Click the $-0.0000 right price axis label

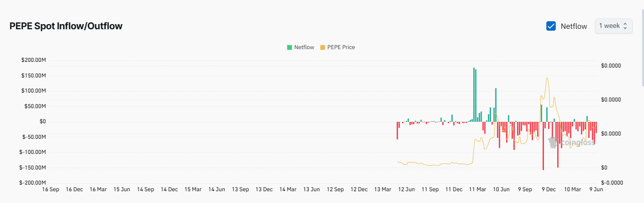click(x=612, y=183)
